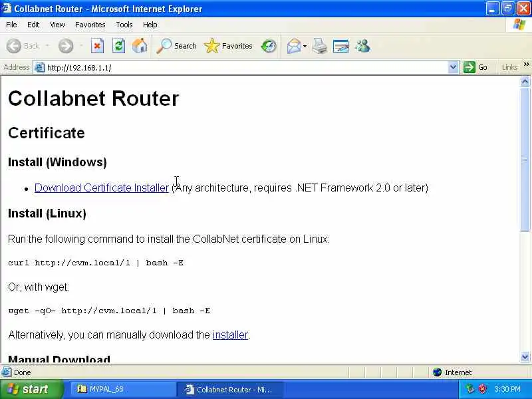Click the Certificate heading
This screenshot has height=399, width=532.
point(47,132)
